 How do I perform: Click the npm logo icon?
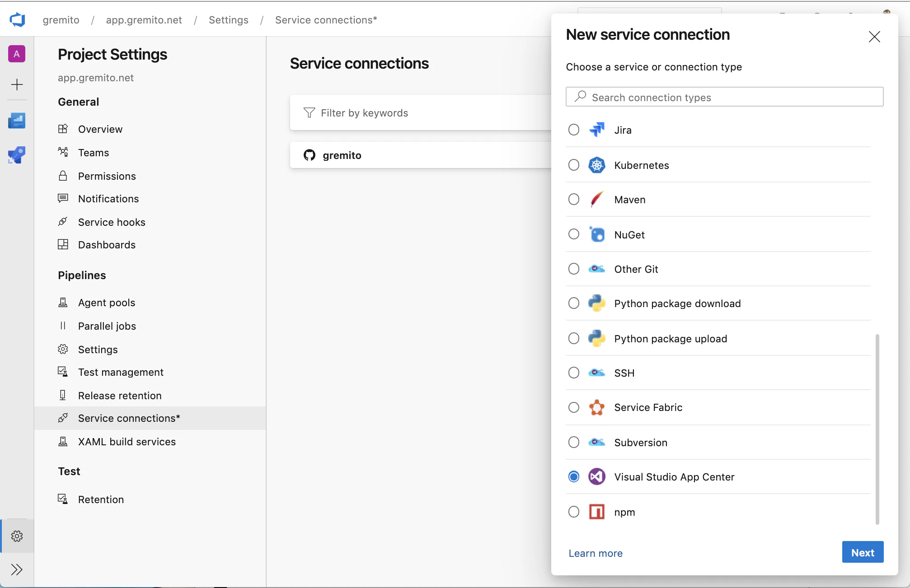tap(597, 512)
